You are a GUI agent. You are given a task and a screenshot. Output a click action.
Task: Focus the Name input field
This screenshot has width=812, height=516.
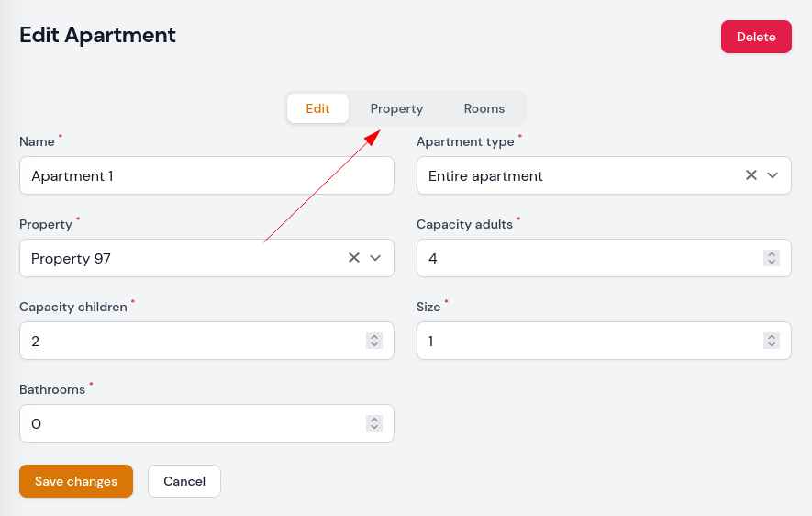[x=206, y=175]
